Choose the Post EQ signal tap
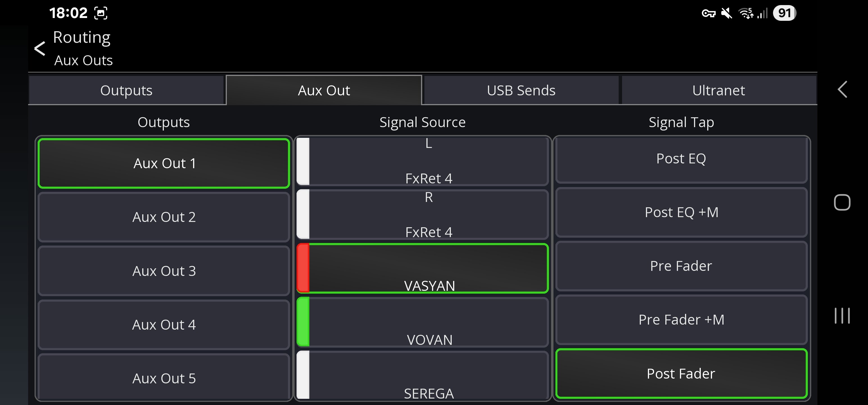This screenshot has width=868, height=405. pos(681,159)
